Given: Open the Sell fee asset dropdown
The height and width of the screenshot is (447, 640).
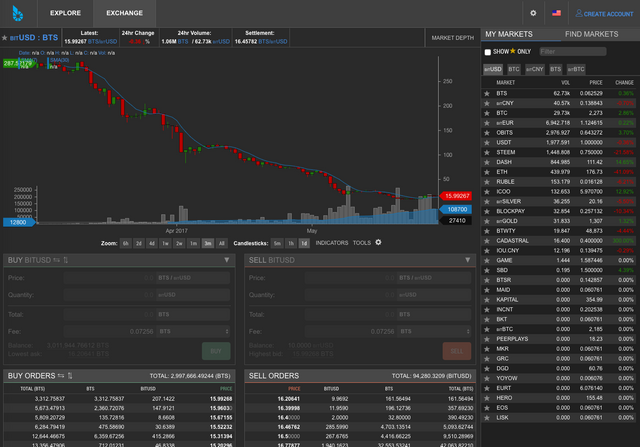Looking at the screenshot, I should pos(434,331).
